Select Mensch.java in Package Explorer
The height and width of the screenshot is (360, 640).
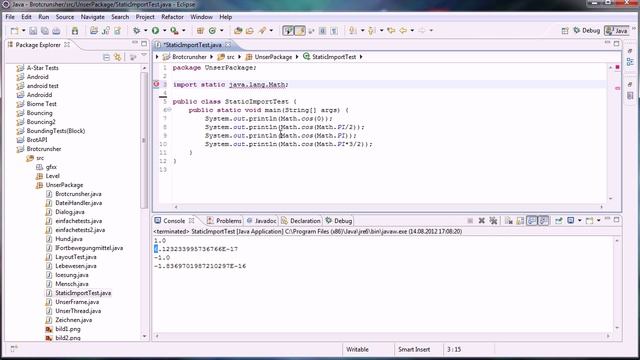pyautogui.click(x=72, y=284)
